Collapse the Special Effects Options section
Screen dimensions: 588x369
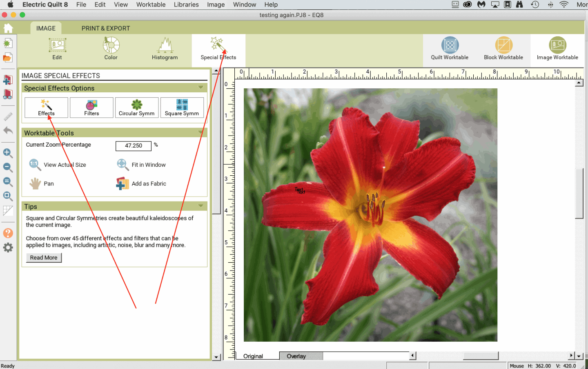(x=200, y=87)
